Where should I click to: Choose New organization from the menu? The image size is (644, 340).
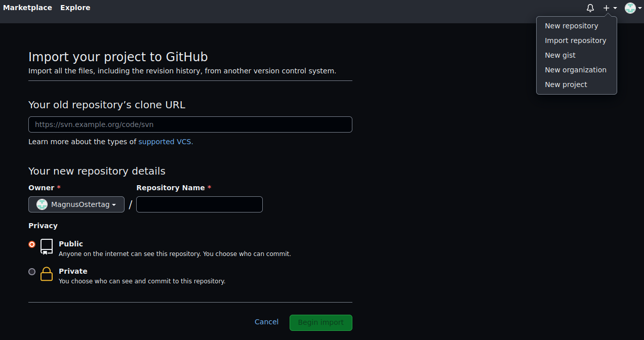tap(576, 70)
